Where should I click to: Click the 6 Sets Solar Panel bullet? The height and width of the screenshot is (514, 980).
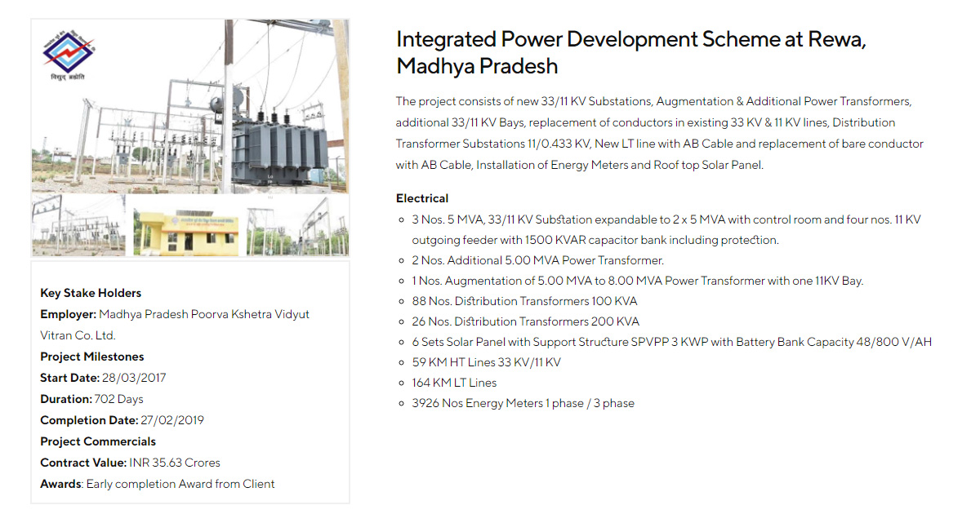(671, 342)
